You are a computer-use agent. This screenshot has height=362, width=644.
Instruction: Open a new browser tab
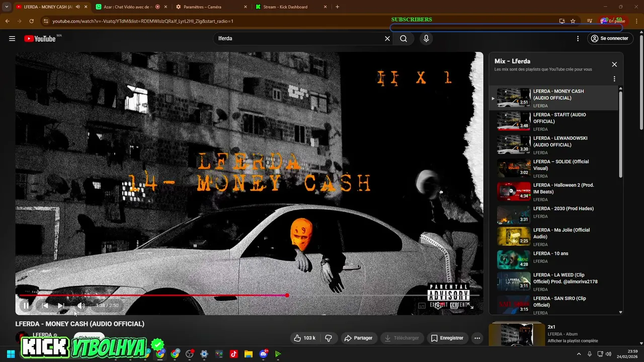tap(337, 7)
